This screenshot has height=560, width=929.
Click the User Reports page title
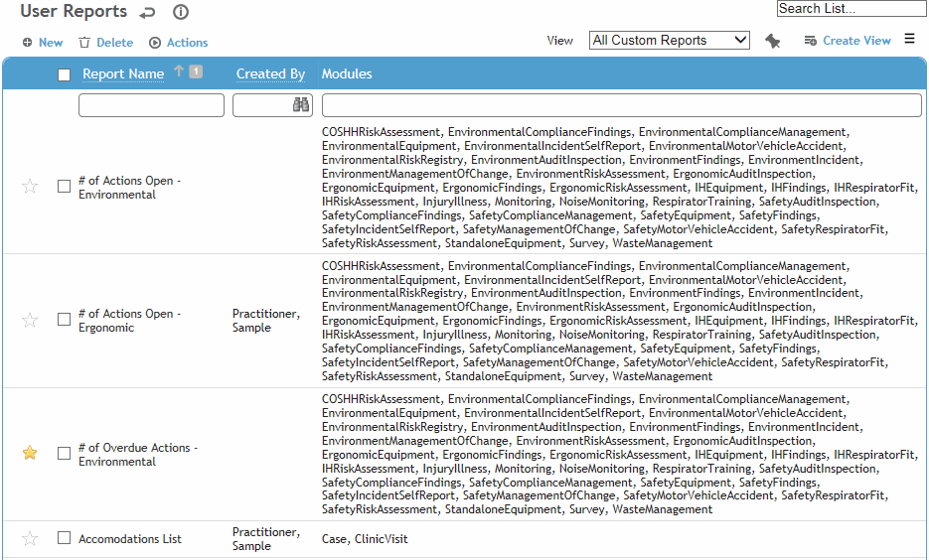74,11
